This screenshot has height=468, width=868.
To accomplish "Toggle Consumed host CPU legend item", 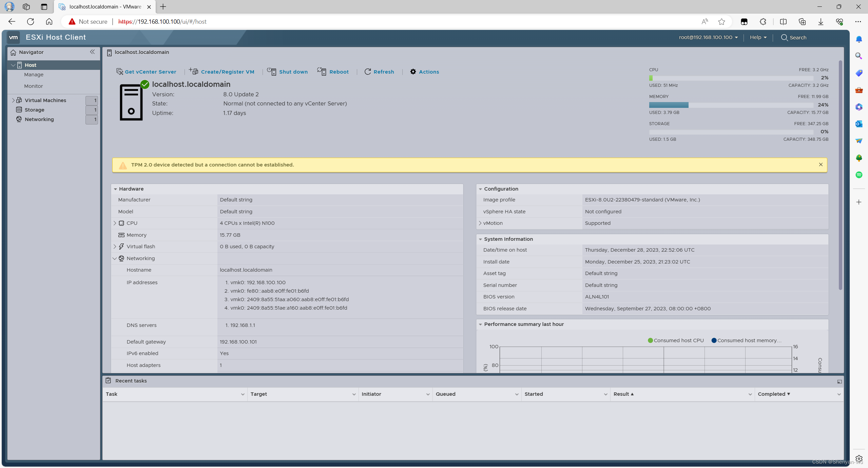I will [676, 340].
